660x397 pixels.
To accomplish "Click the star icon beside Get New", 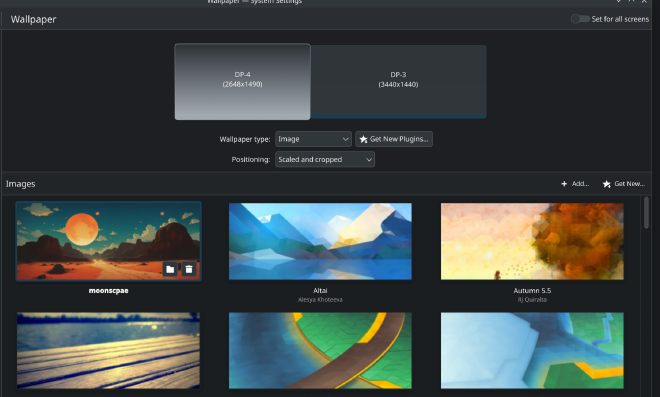I will pos(607,184).
